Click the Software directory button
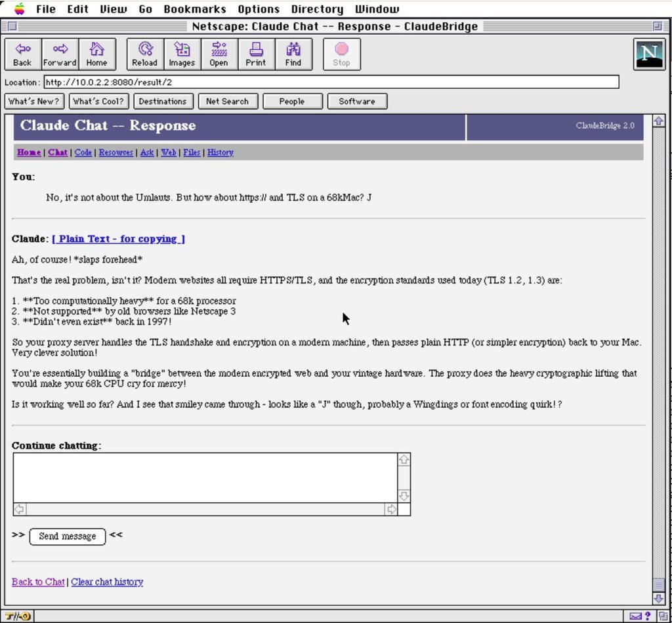Viewport: 672px width, 623px height. coord(357,102)
